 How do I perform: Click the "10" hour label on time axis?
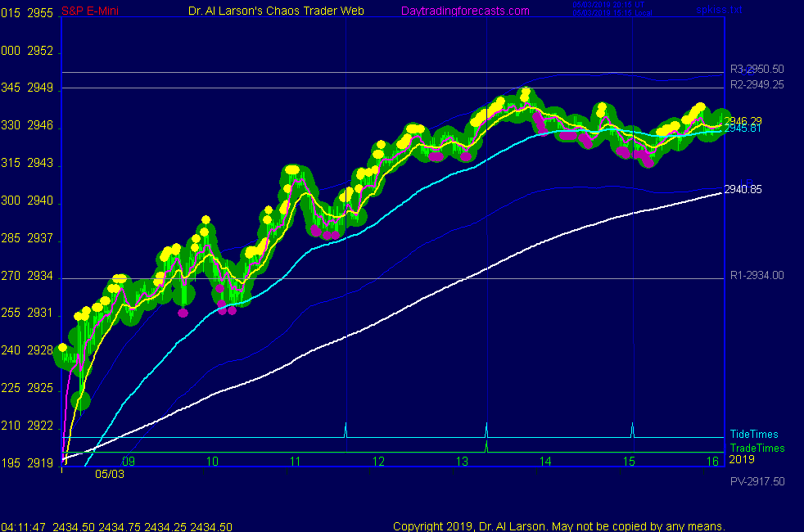pyautogui.click(x=212, y=462)
